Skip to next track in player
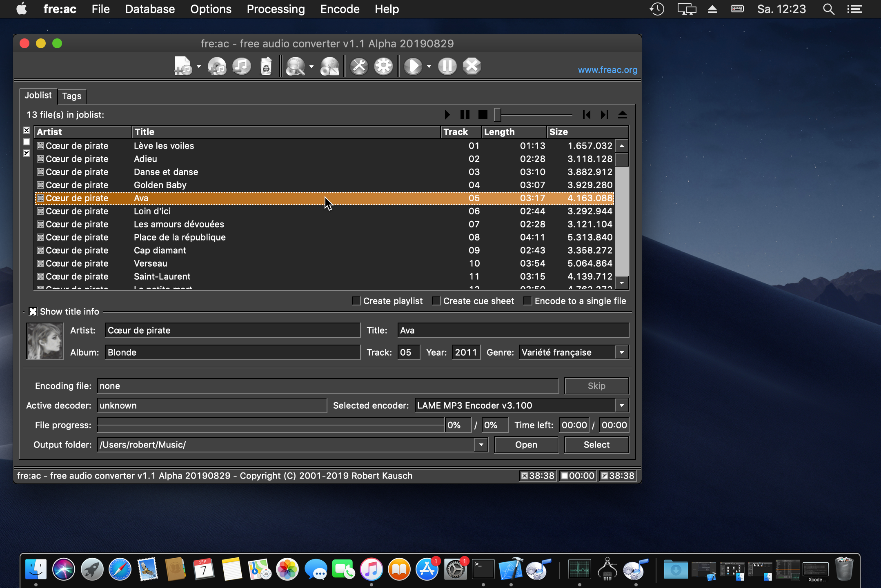 pos(605,115)
